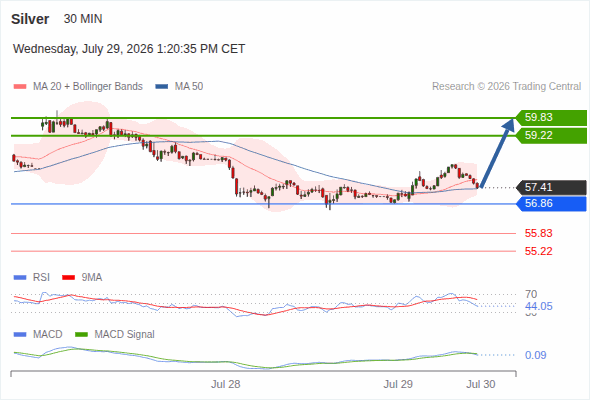Click the RSI legend label

click(x=41, y=278)
